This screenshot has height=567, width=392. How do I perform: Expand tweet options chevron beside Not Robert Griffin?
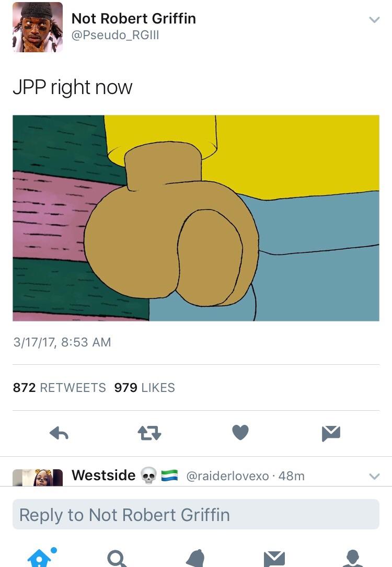click(374, 19)
